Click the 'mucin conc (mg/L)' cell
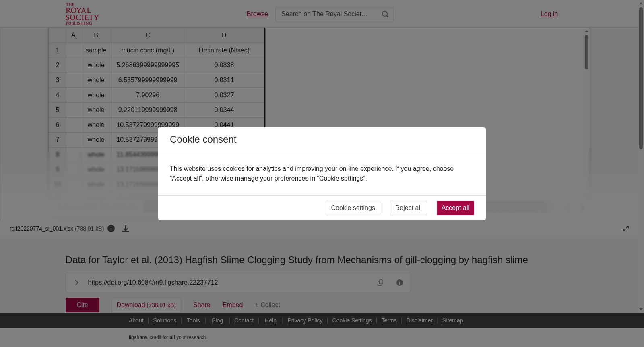The image size is (644, 347). pos(148,50)
